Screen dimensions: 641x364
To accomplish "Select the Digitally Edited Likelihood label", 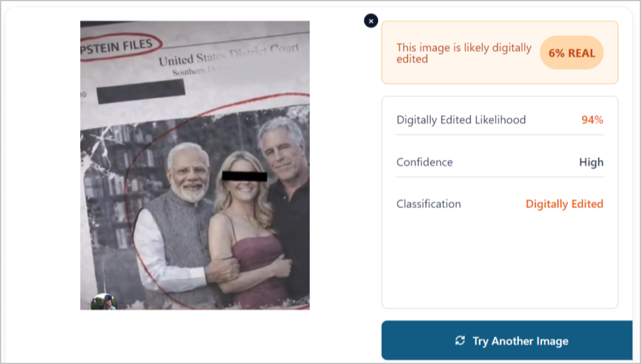I will pos(461,119).
